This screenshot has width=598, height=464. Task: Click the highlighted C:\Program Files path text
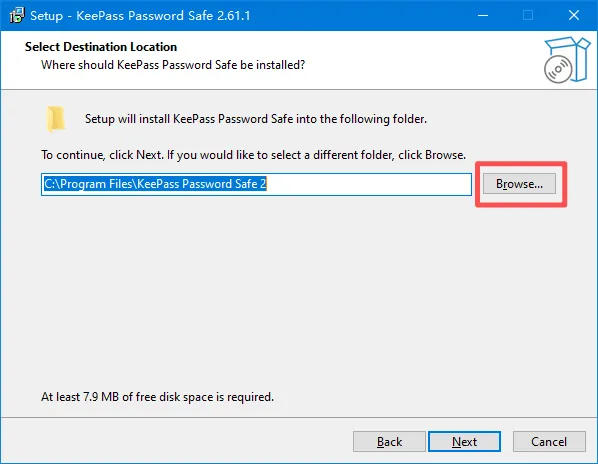click(x=155, y=184)
